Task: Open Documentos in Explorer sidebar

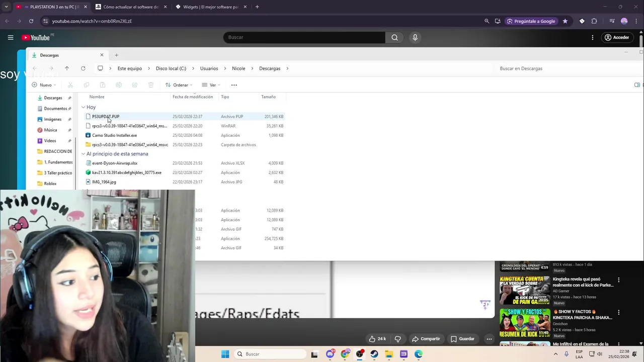Action: (54, 109)
